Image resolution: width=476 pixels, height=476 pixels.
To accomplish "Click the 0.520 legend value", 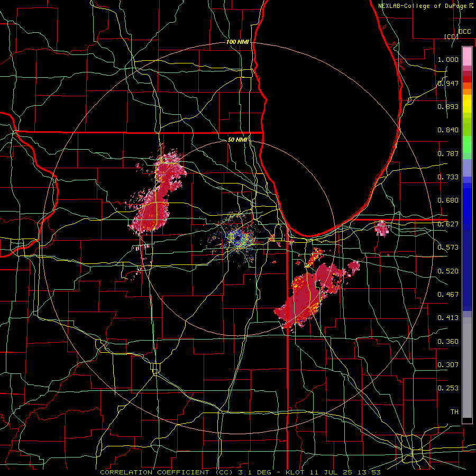I will [448, 271].
